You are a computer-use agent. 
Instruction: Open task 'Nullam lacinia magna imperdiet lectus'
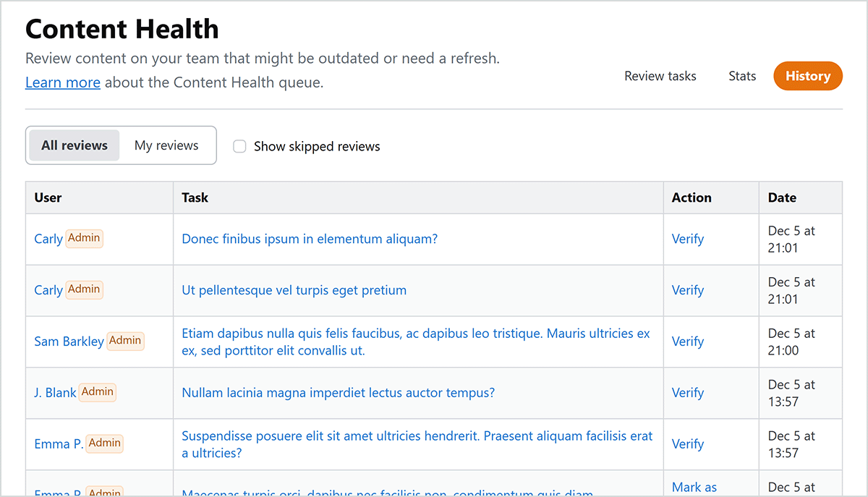(338, 393)
